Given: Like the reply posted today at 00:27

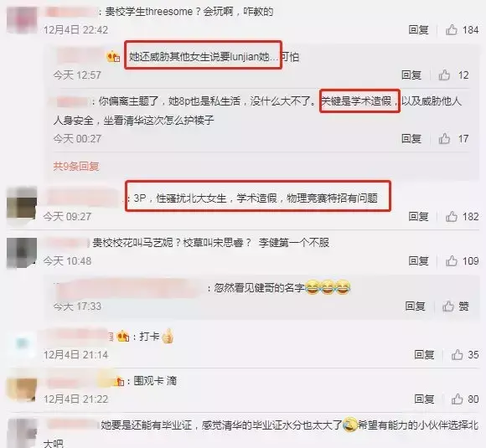Looking at the screenshot, I should tap(453, 138).
